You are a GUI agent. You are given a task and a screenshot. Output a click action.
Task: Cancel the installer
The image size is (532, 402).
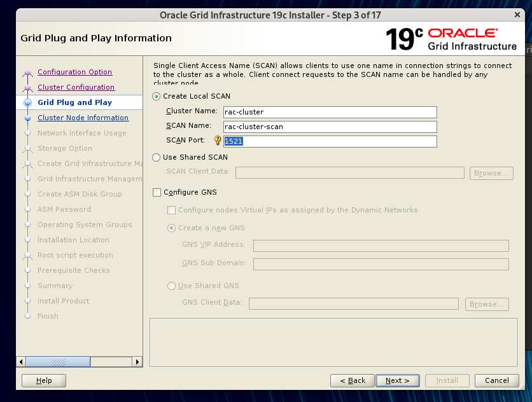[x=497, y=380]
